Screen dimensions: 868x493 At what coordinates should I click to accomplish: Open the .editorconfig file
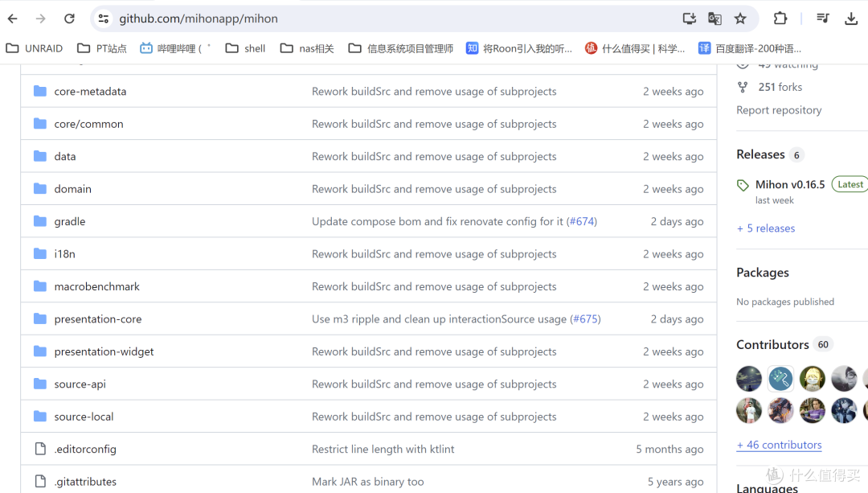pyautogui.click(x=85, y=449)
